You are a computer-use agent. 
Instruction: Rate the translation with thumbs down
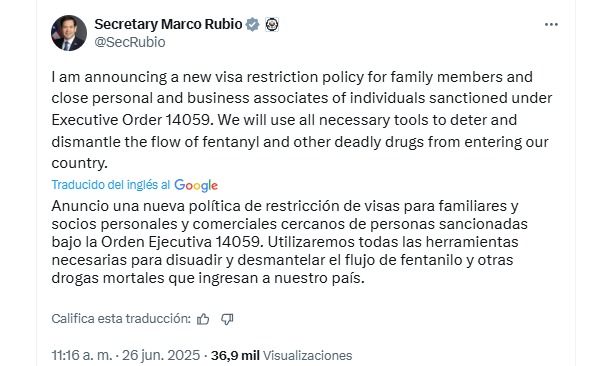coord(227,319)
